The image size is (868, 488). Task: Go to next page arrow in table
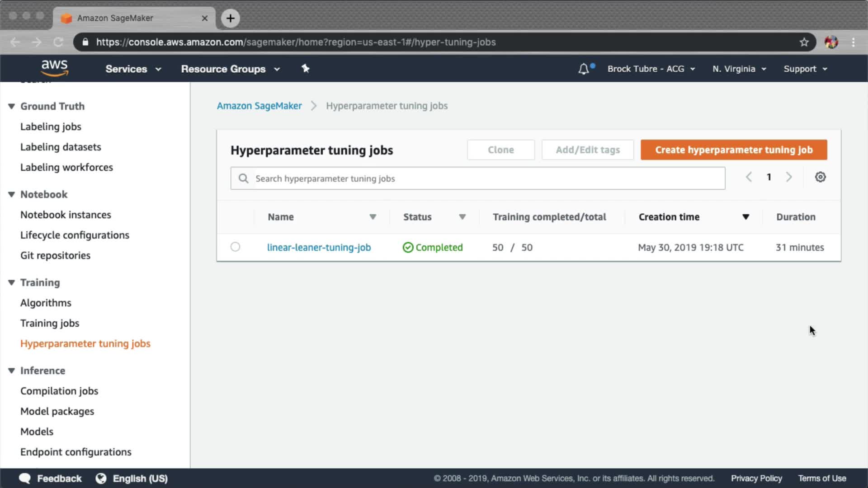tap(789, 177)
